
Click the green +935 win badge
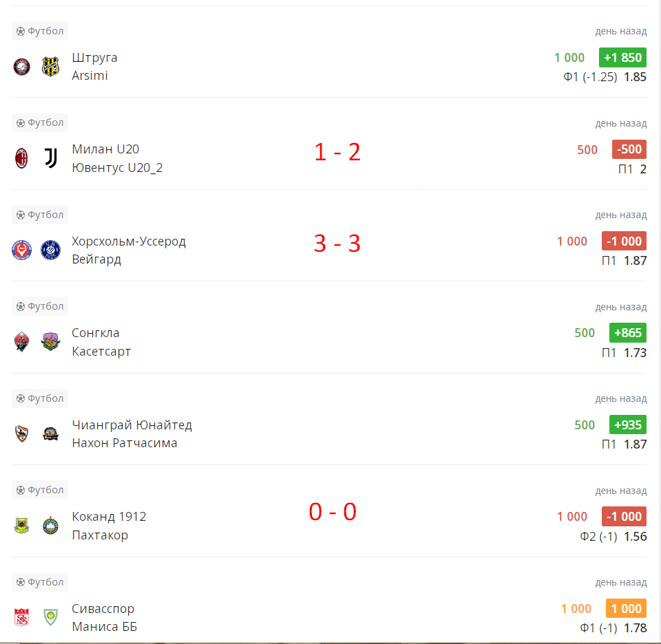click(x=627, y=425)
